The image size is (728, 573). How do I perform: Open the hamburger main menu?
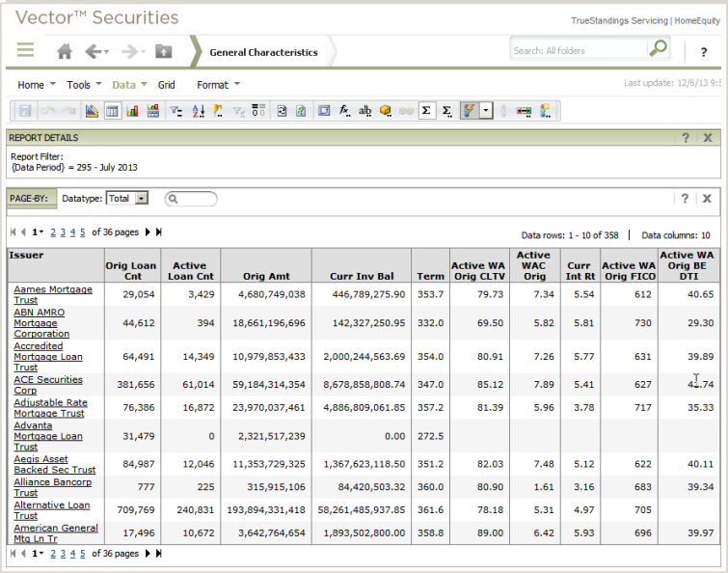[25, 49]
